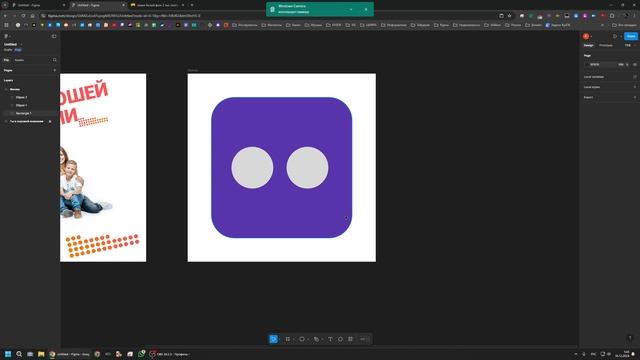Screen dimensions: 640x360
Task: Open Windows taskbar search
Action: pyautogui.click(x=19, y=354)
